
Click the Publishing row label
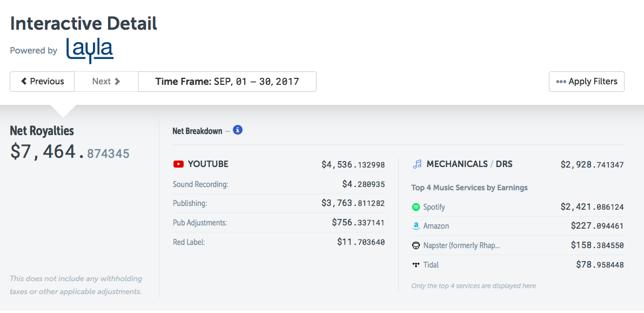point(190,203)
